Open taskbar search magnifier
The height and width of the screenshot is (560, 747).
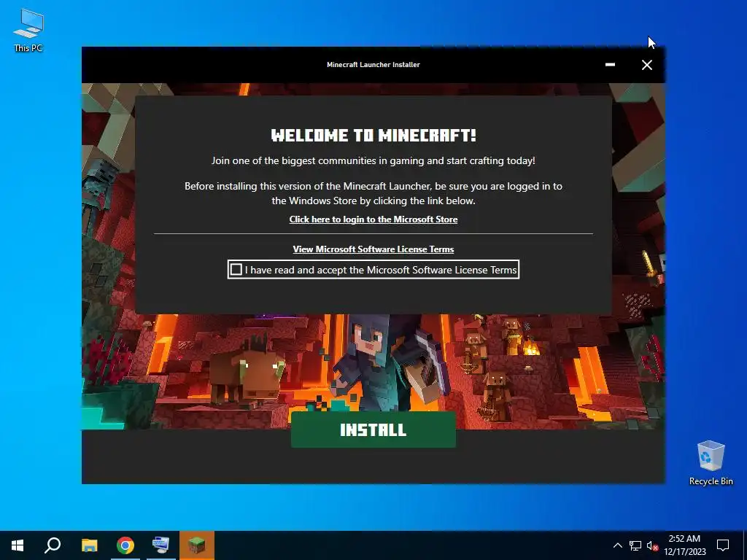tap(53, 545)
